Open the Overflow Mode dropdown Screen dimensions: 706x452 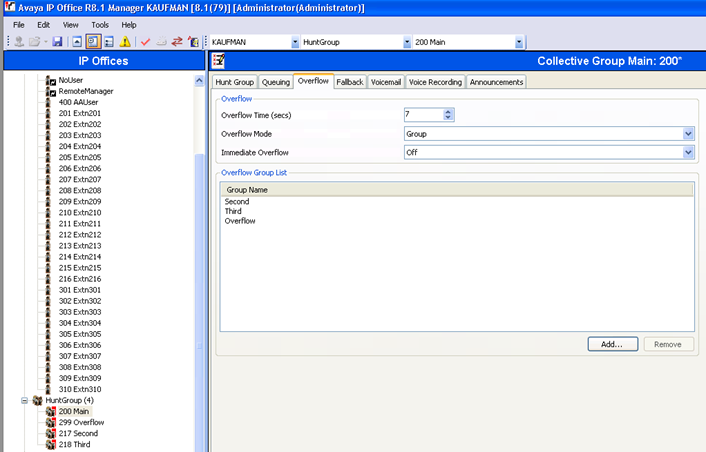pos(688,134)
